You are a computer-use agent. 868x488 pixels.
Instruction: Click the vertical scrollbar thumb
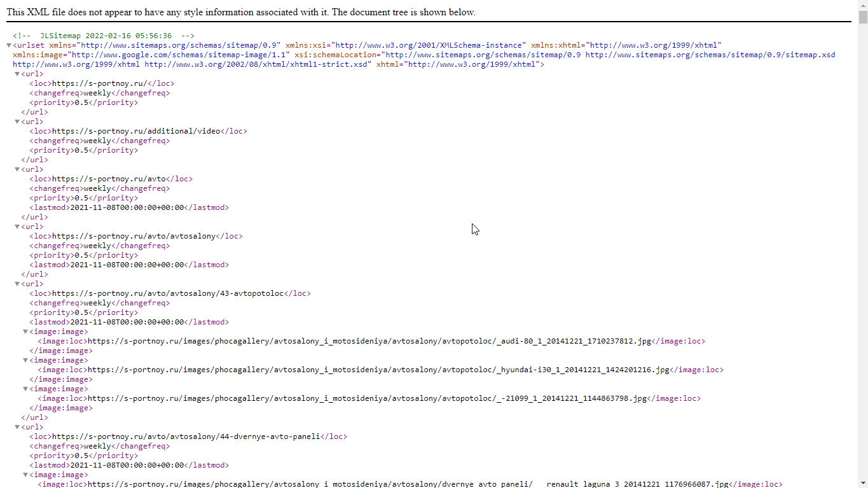863,17
